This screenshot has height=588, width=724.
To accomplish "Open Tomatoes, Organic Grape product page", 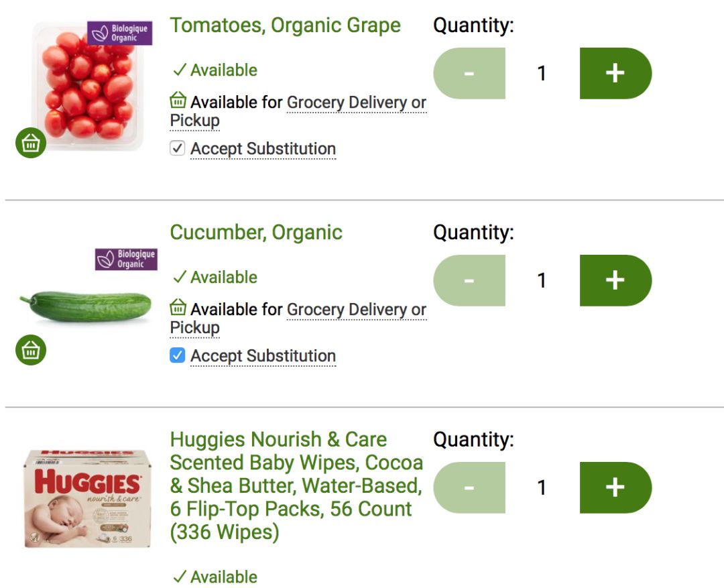I will pyautogui.click(x=285, y=25).
